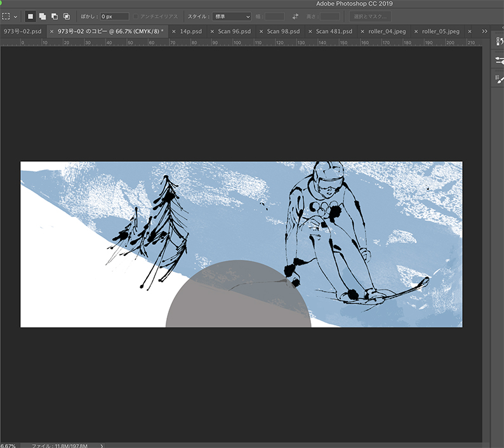Close the 14p.psd document tab
The image size is (504, 448).
174,31
